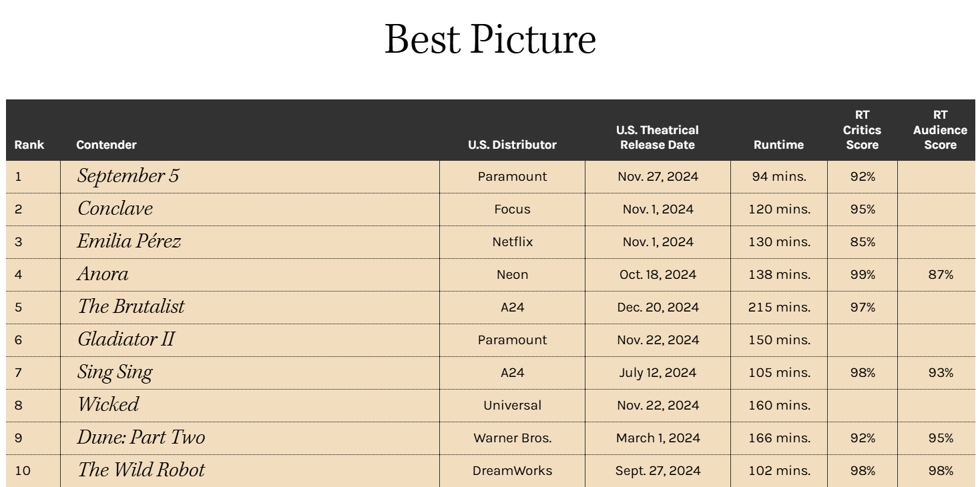The width and height of the screenshot is (980, 487).
Task: Click the RT Critics Score header
Action: [862, 130]
